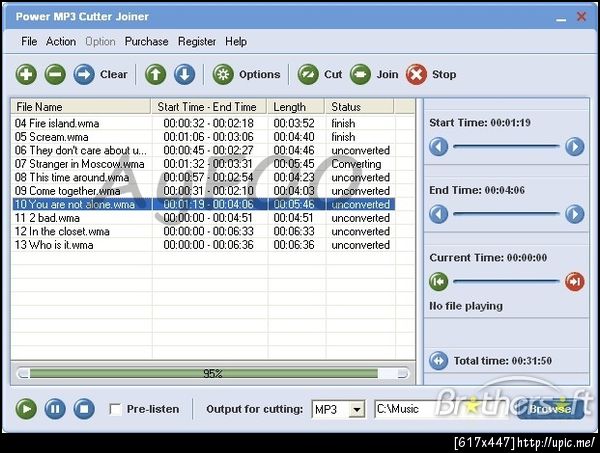Click the blue playback Stop button

[84, 409]
